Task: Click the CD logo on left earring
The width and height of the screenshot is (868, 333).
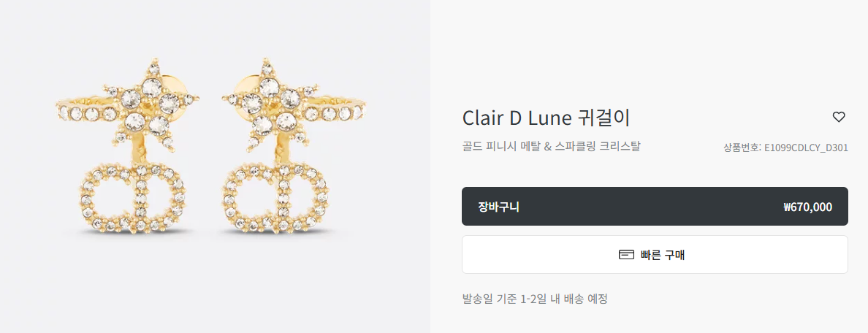Action: coord(132,197)
